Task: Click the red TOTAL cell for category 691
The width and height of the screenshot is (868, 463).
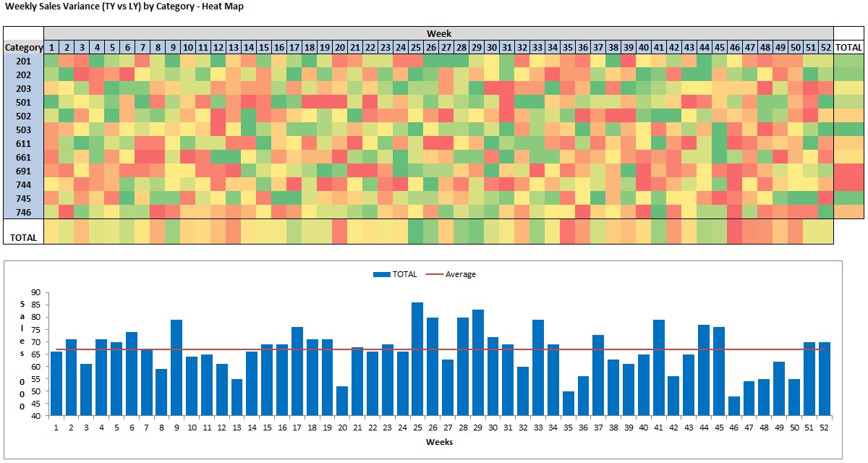Action: point(848,171)
